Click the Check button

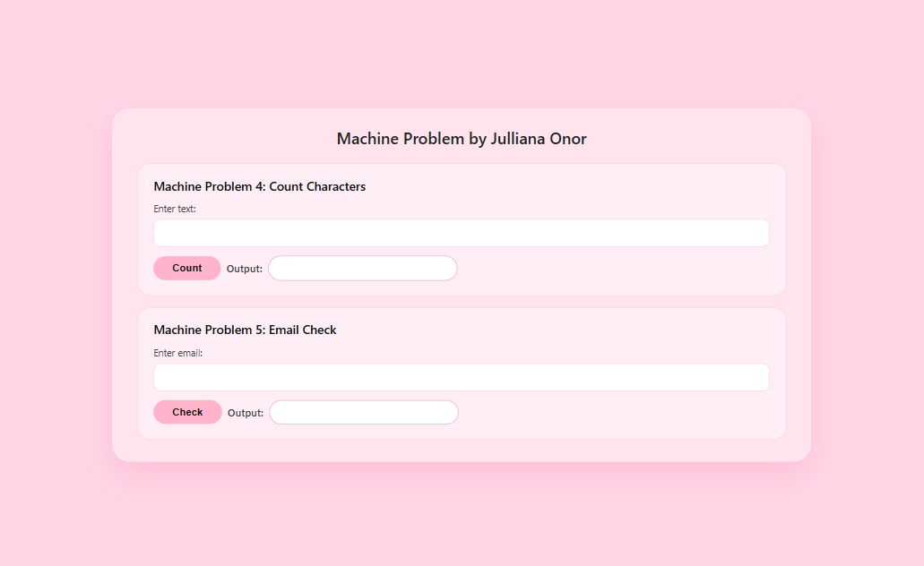tap(186, 412)
